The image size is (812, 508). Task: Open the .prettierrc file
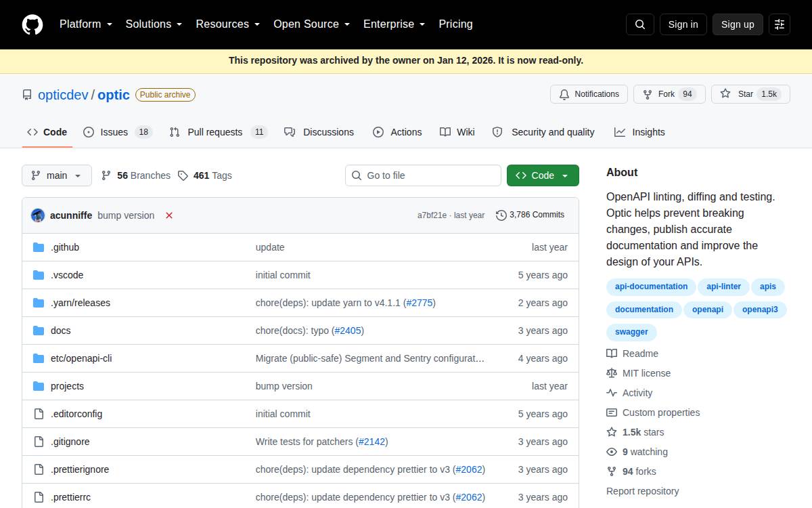pyautogui.click(x=70, y=497)
